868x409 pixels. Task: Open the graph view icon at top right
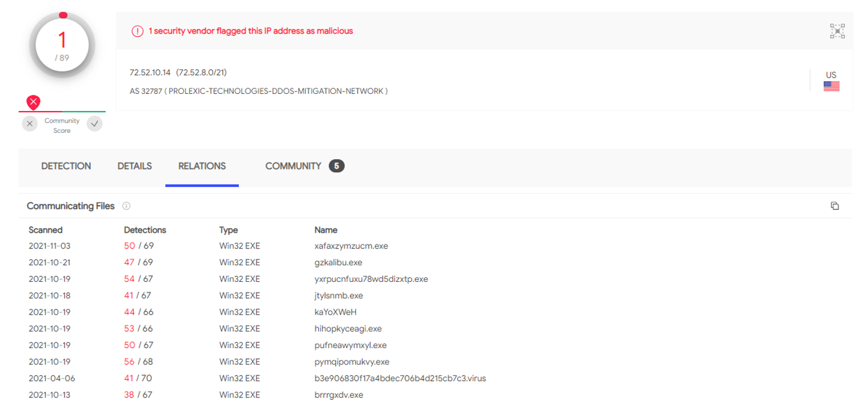click(x=837, y=31)
